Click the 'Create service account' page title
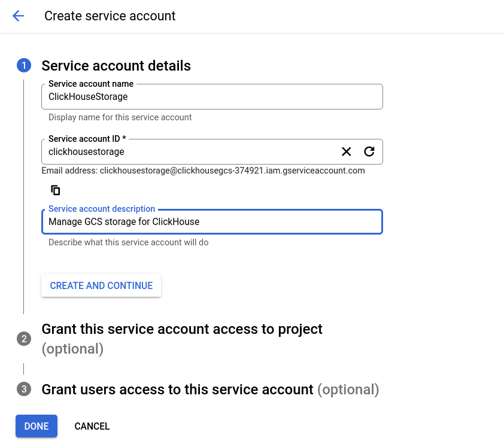The image size is (504, 441). (110, 16)
